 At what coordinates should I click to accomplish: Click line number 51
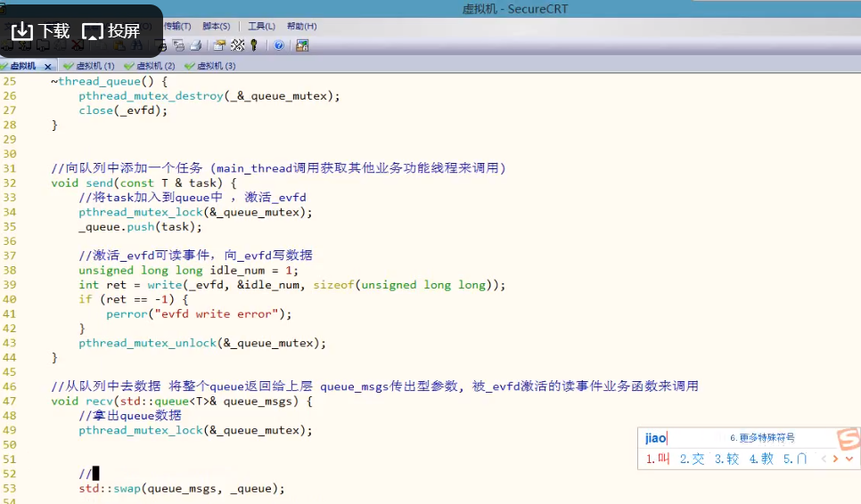(x=9, y=459)
